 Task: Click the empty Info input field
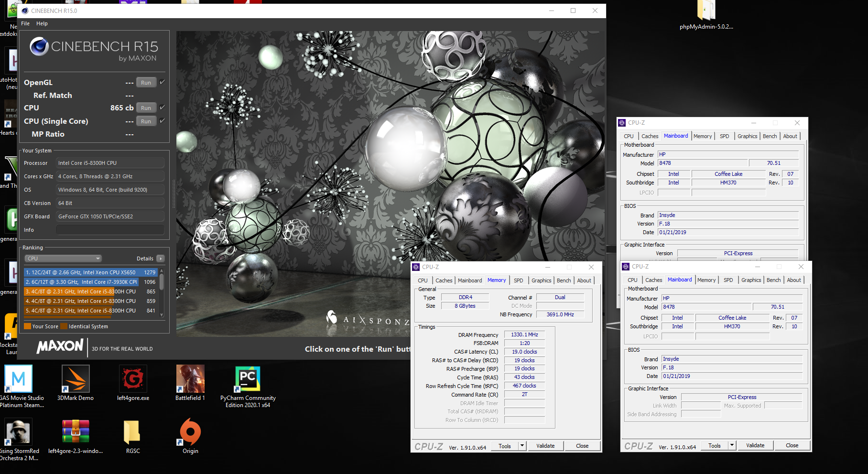pyautogui.click(x=110, y=230)
